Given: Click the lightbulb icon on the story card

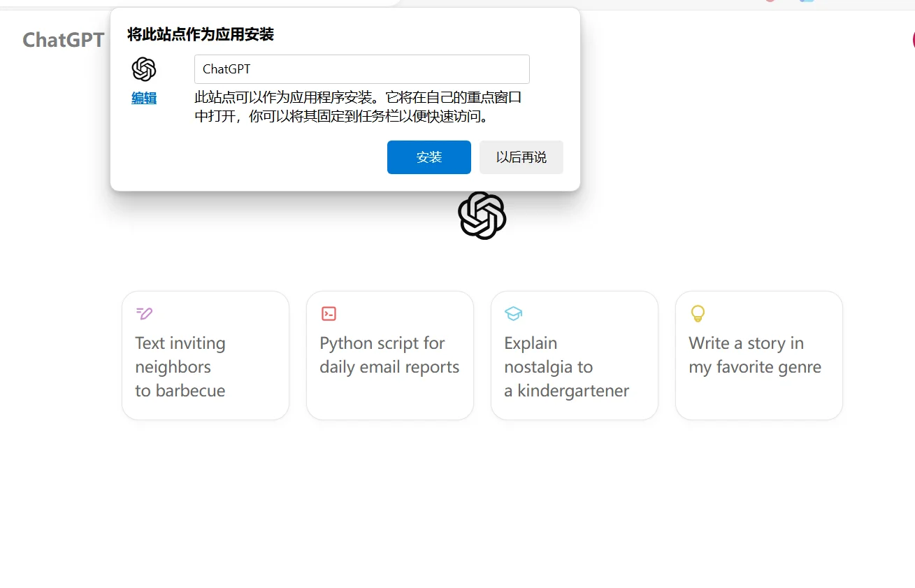Looking at the screenshot, I should pos(698,313).
